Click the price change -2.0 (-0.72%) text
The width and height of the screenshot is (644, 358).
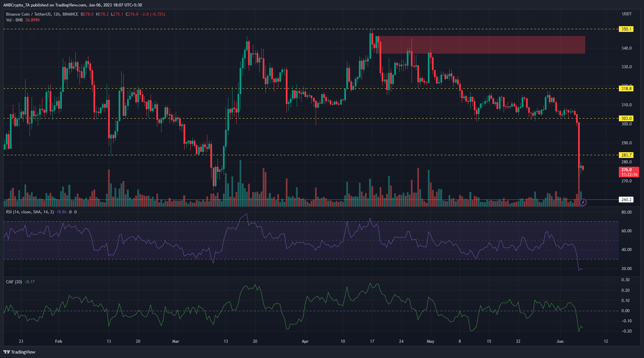point(153,14)
